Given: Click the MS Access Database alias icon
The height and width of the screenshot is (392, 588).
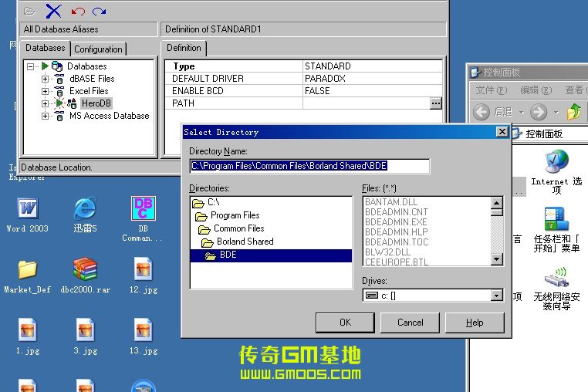Looking at the screenshot, I should click(59, 116).
